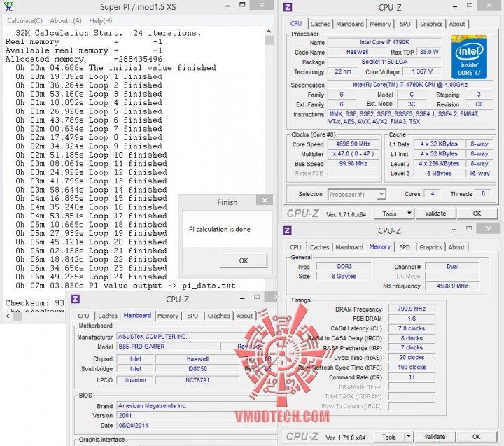This screenshot has width=504, height=446.
Task: Click the American Megatrends Inc. brand field
Action: pos(196,406)
